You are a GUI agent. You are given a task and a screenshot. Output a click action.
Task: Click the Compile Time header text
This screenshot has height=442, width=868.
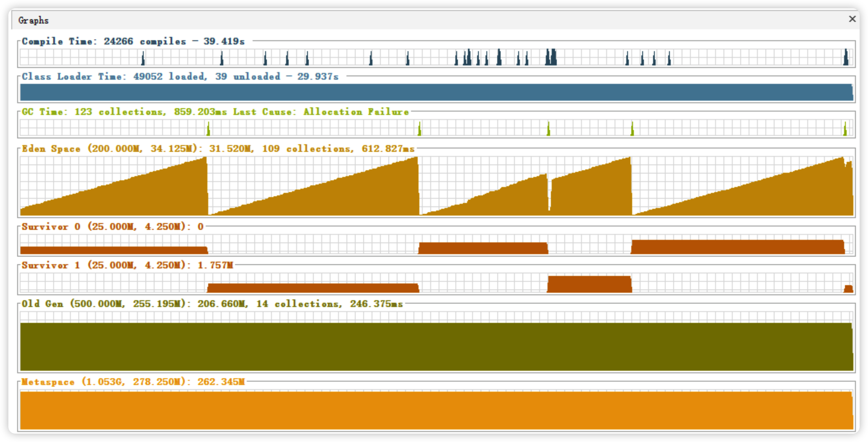pos(133,41)
